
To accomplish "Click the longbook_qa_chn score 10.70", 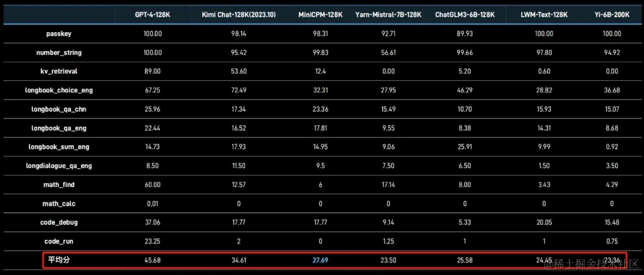I will (465, 110).
